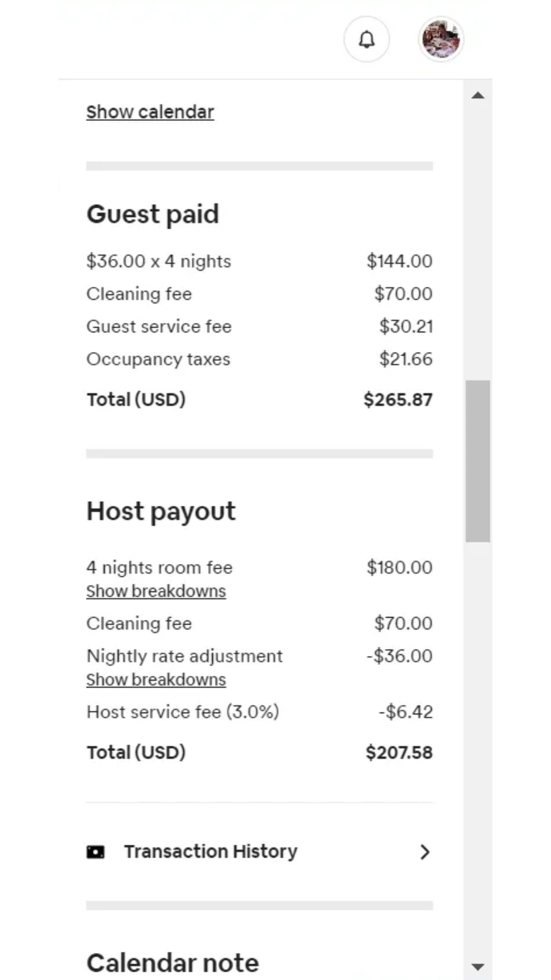Click the Occupancy taxes amount $21.66
The image size is (551, 980).
point(406,359)
